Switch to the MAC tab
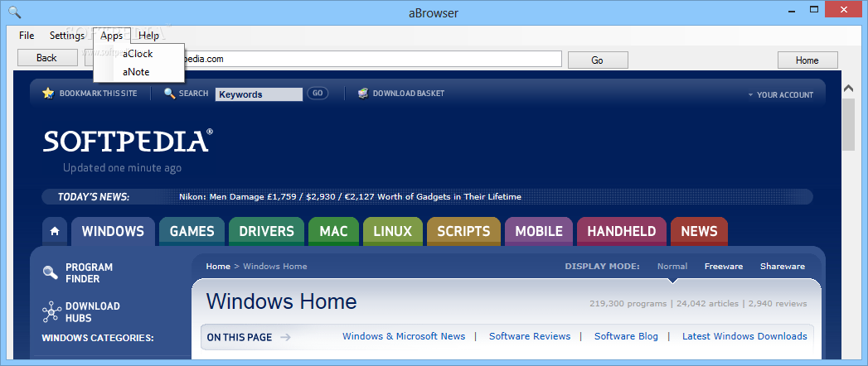This screenshot has height=366, width=868. 334,232
